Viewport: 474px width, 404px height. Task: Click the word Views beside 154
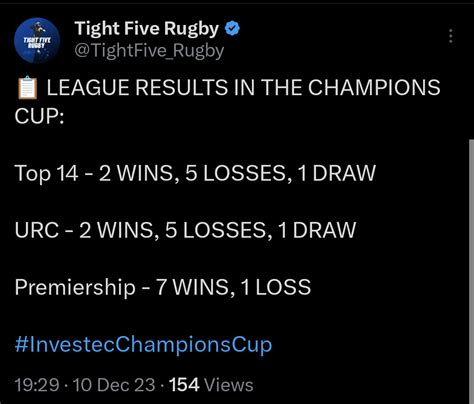229,385
